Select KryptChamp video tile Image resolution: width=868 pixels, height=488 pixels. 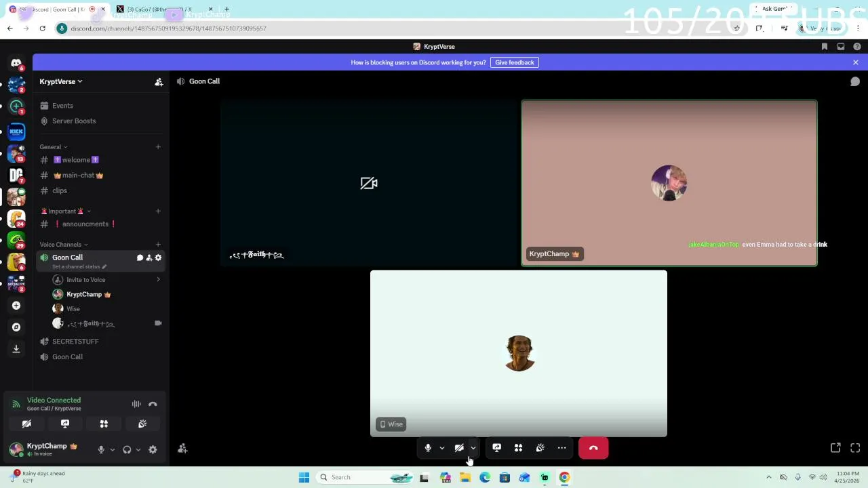[669, 183]
